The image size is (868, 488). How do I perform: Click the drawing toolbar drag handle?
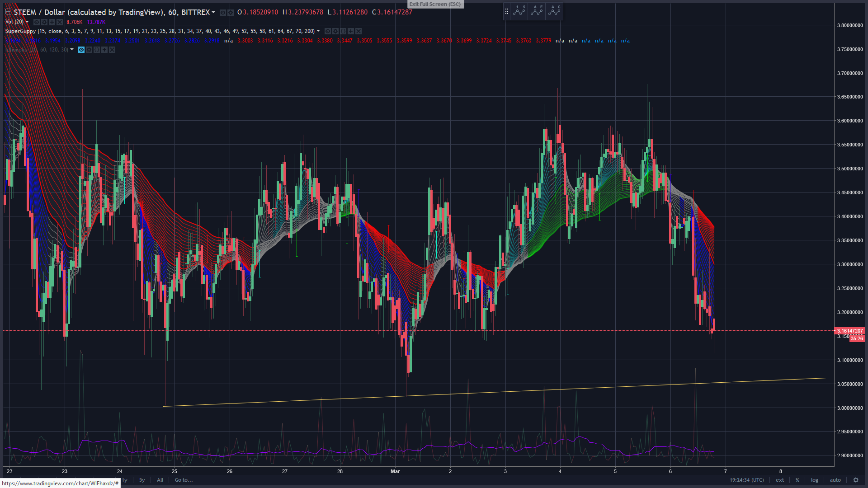(x=507, y=11)
